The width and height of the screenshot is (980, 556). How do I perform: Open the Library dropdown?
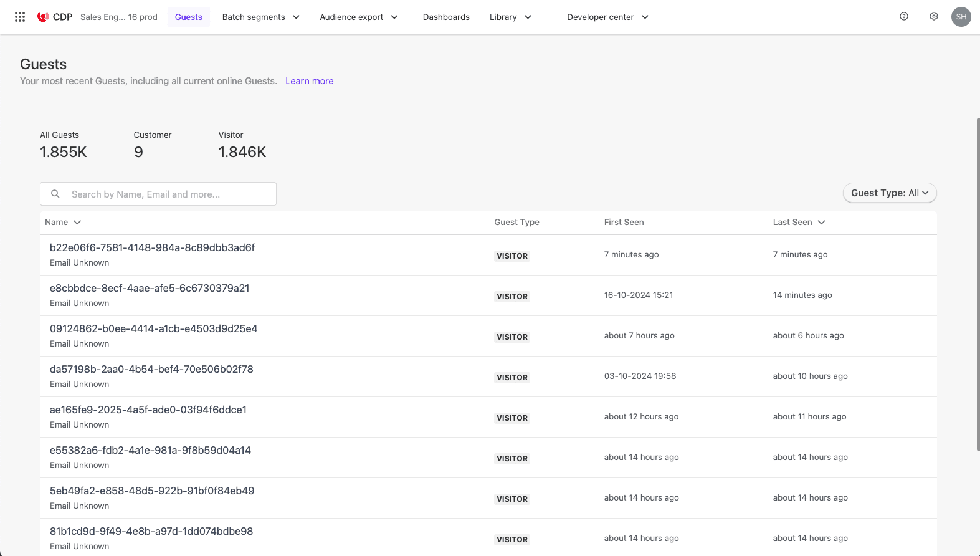(510, 17)
